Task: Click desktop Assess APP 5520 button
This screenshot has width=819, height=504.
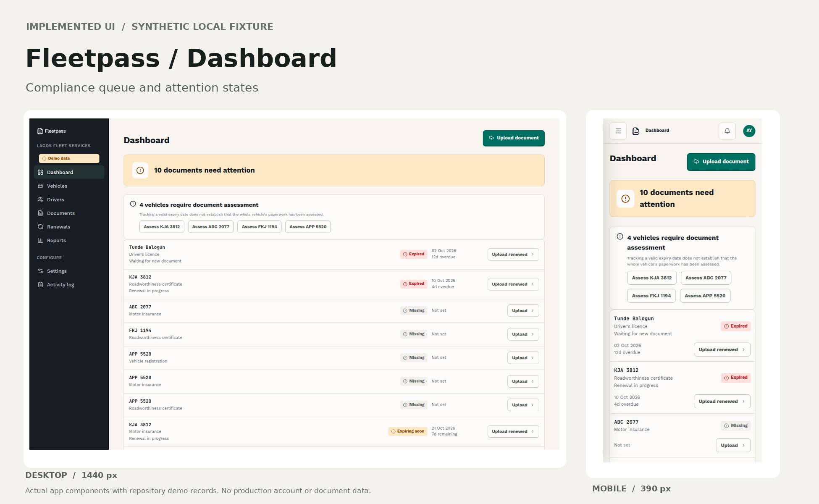Action: 308,227
